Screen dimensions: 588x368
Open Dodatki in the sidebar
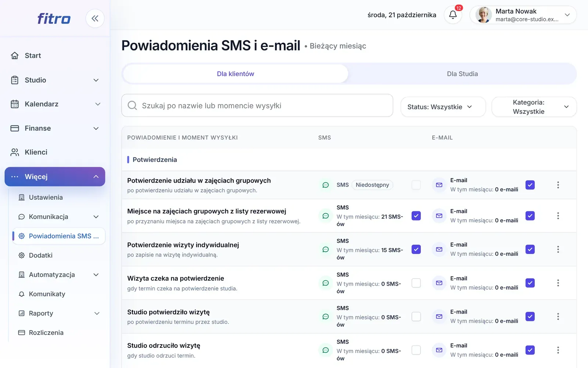pos(59,255)
